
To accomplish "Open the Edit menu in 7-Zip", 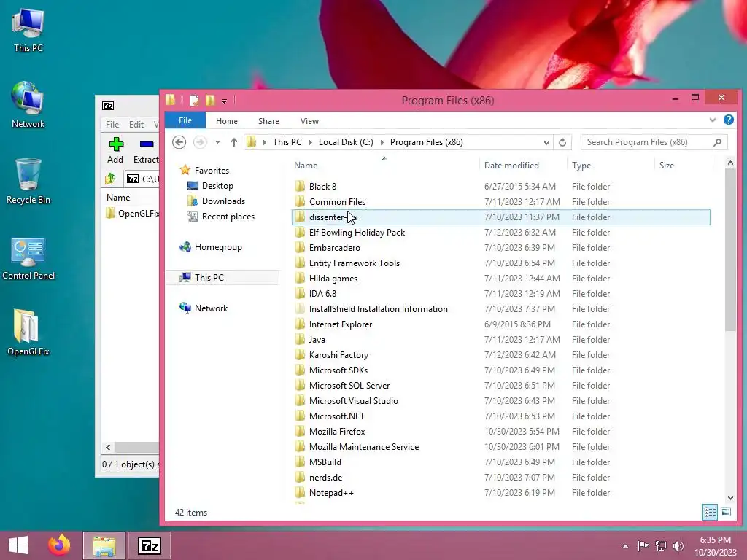I will coord(136,124).
